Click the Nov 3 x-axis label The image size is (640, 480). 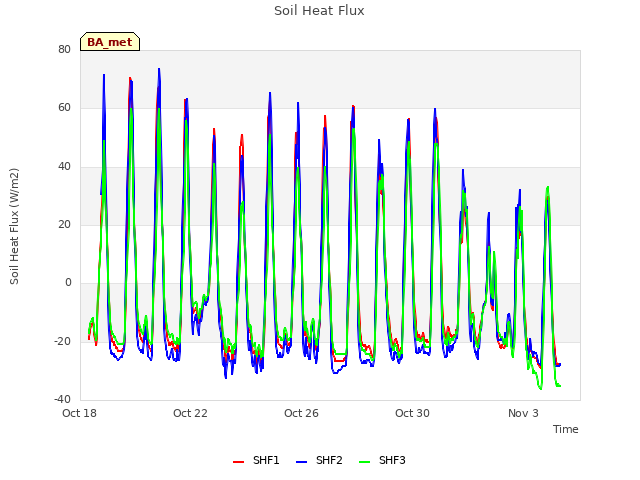click(x=523, y=413)
